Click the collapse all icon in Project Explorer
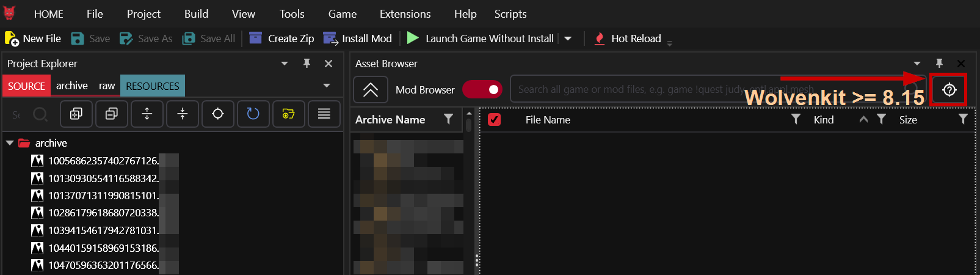The height and width of the screenshot is (275, 980). (112, 114)
